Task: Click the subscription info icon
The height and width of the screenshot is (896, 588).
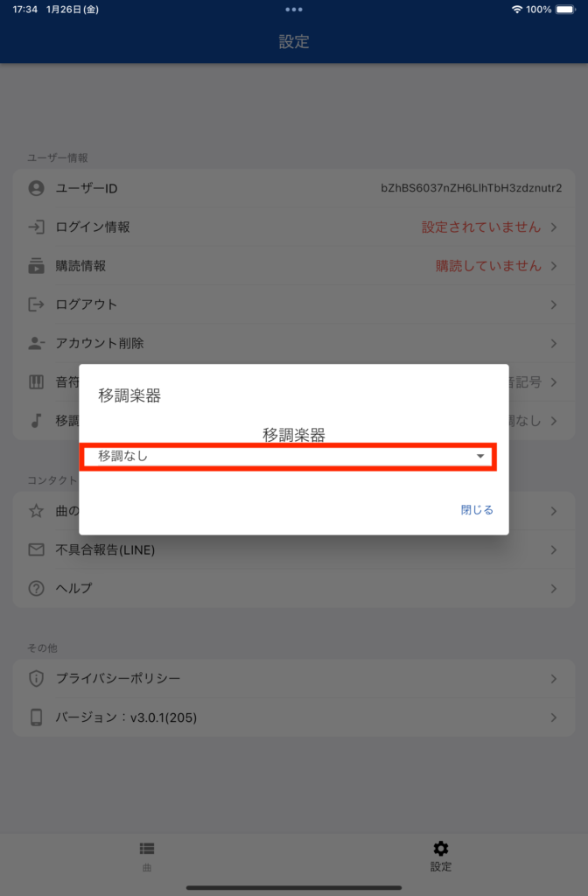Action: pyautogui.click(x=36, y=266)
